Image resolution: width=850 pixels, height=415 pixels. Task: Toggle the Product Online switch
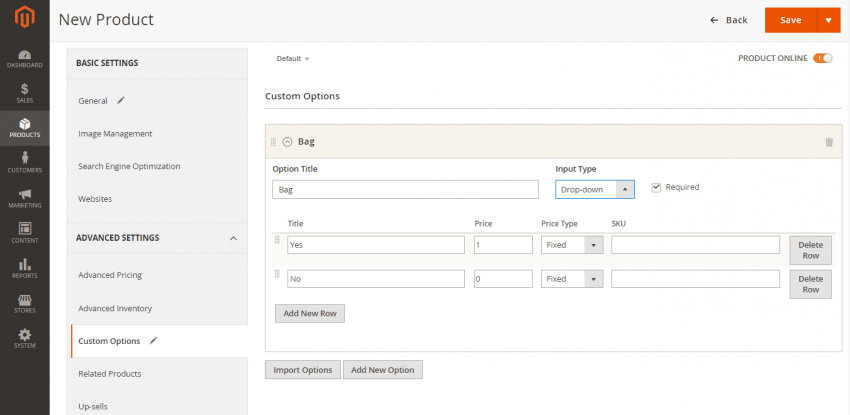[822, 58]
